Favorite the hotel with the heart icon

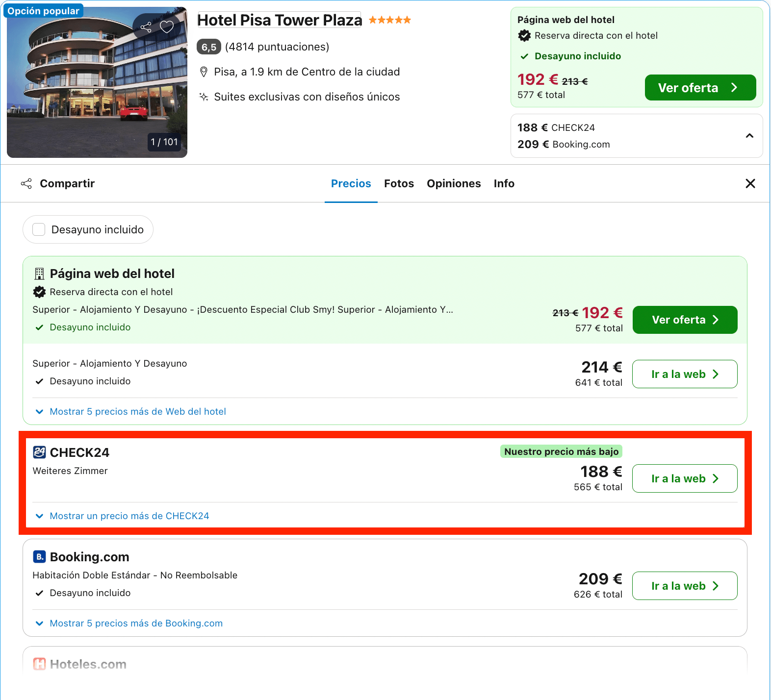tap(167, 27)
